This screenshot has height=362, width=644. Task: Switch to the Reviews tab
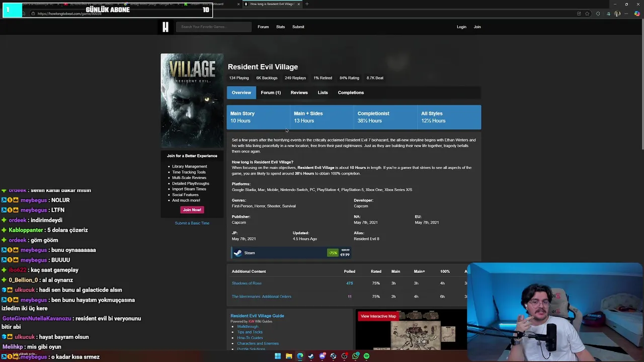[x=299, y=93]
